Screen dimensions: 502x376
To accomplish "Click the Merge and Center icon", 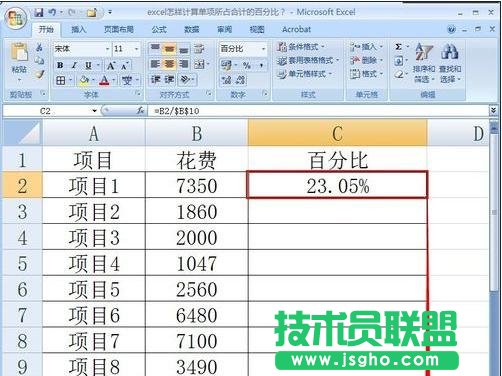I will coord(199,64).
